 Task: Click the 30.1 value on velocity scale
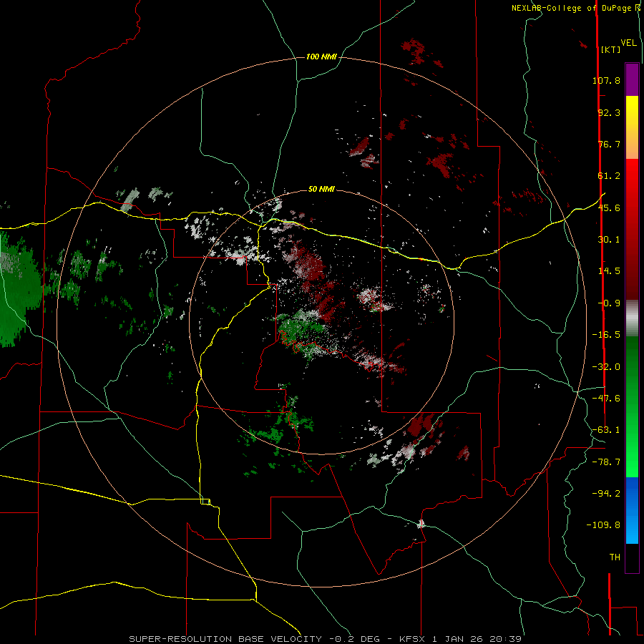click(609, 240)
